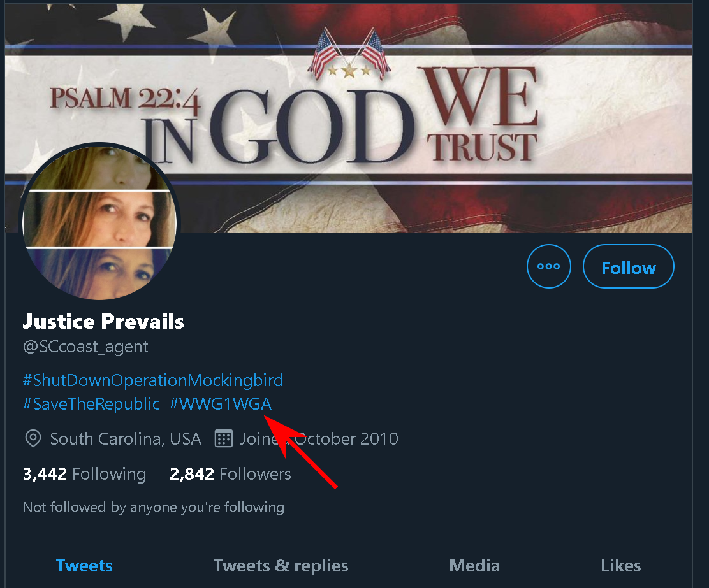
Task: View the 3,442 Following list
Action: (84, 474)
